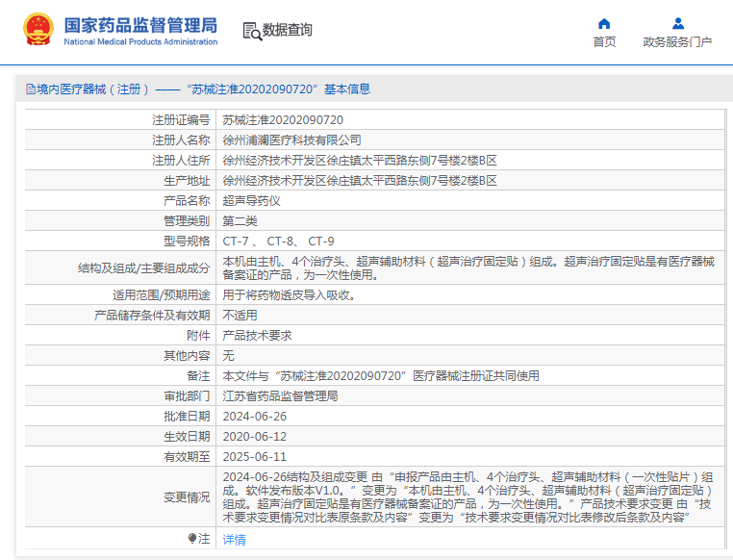
Task: Click the document icon before 境内医疗器械
Action: tap(31, 89)
